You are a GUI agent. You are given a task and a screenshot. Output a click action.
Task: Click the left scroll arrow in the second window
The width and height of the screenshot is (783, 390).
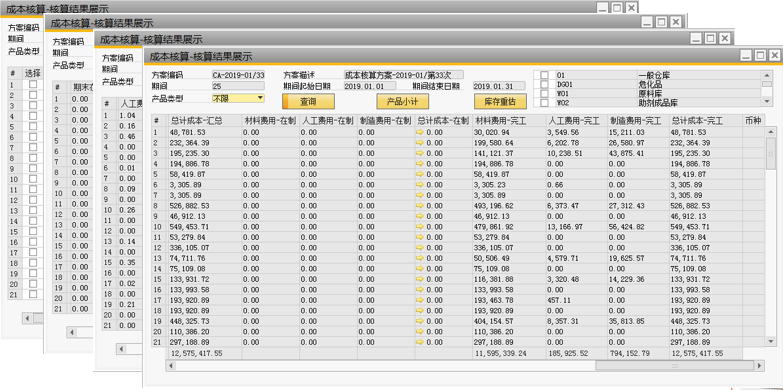tap(72, 332)
